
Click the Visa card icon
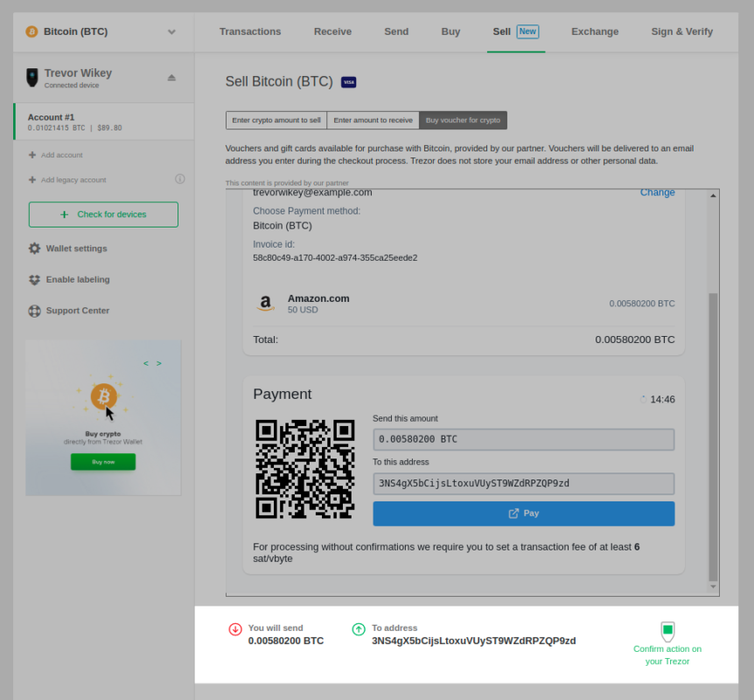[349, 82]
